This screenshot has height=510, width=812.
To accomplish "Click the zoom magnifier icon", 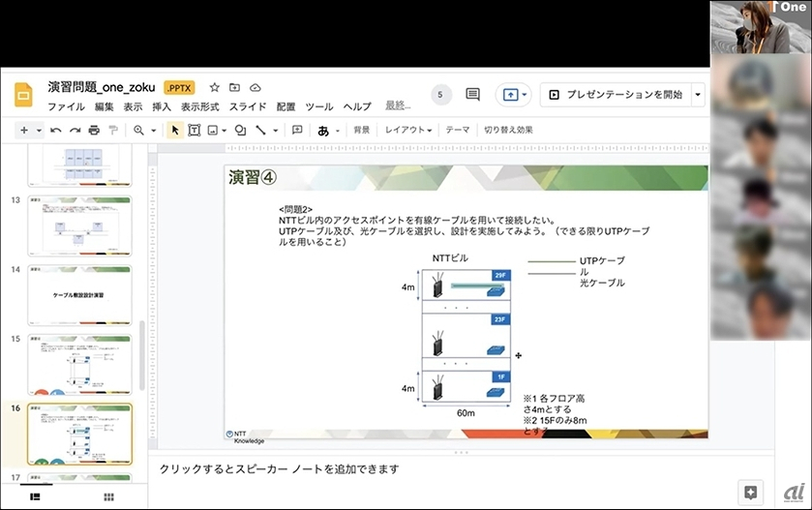I will [138, 130].
